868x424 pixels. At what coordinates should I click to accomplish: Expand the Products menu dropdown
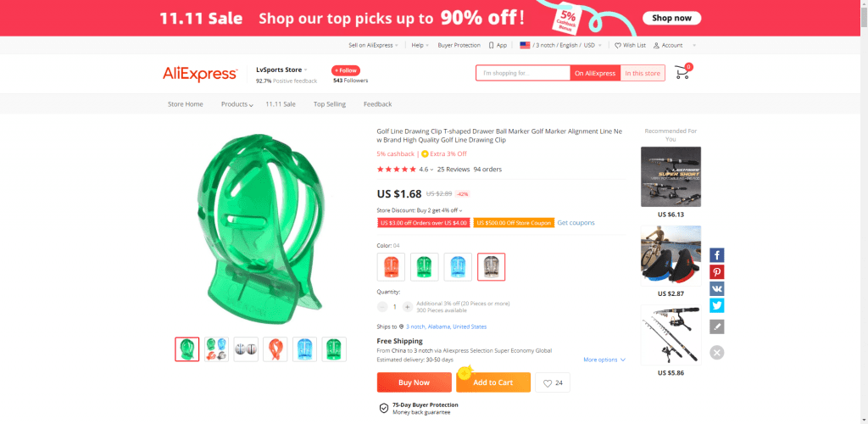pyautogui.click(x=237, y=104)
